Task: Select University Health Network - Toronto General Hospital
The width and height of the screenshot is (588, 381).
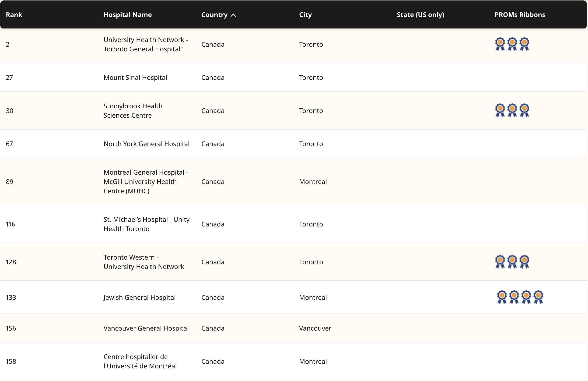Action: coord(146,44)
